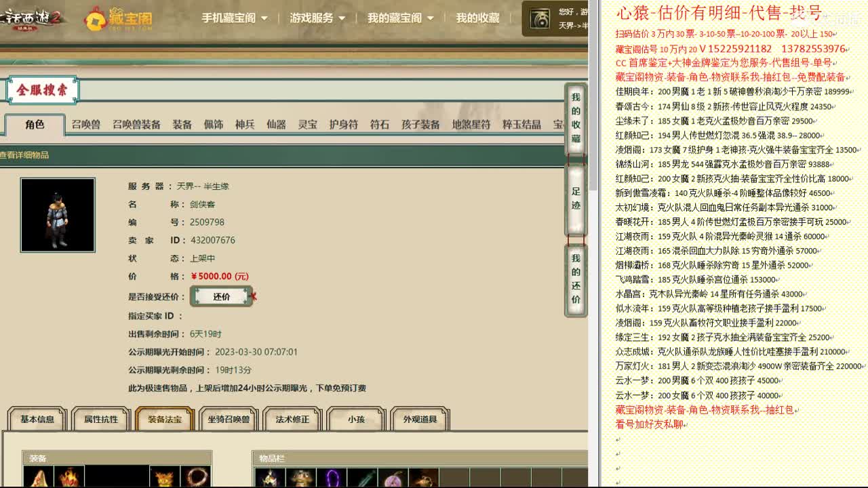Screen dimensions: 868x488
Task: Click the 锦绣山河 listing line in notes
Action: click(724, 164)
